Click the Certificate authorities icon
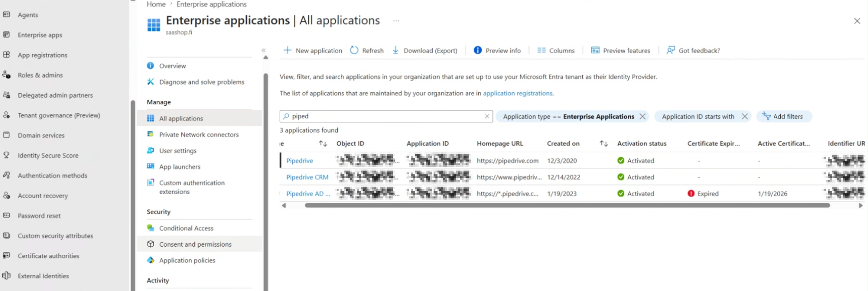Viewport: 868px width, 291px height. 6,255
